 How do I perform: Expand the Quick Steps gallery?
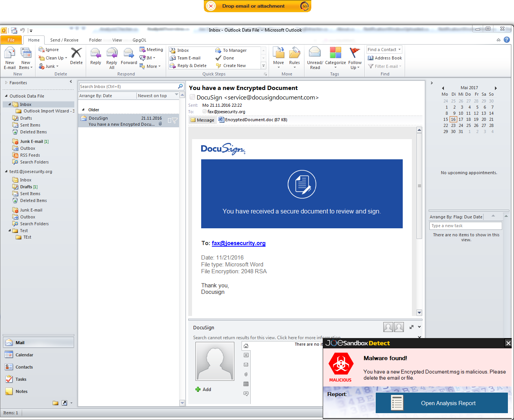(x=263, y=66)
